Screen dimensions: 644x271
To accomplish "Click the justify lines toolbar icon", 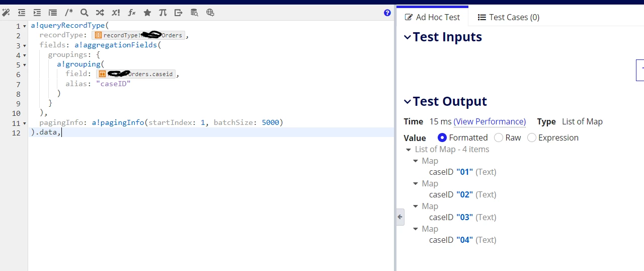I will tap(53, 13).
